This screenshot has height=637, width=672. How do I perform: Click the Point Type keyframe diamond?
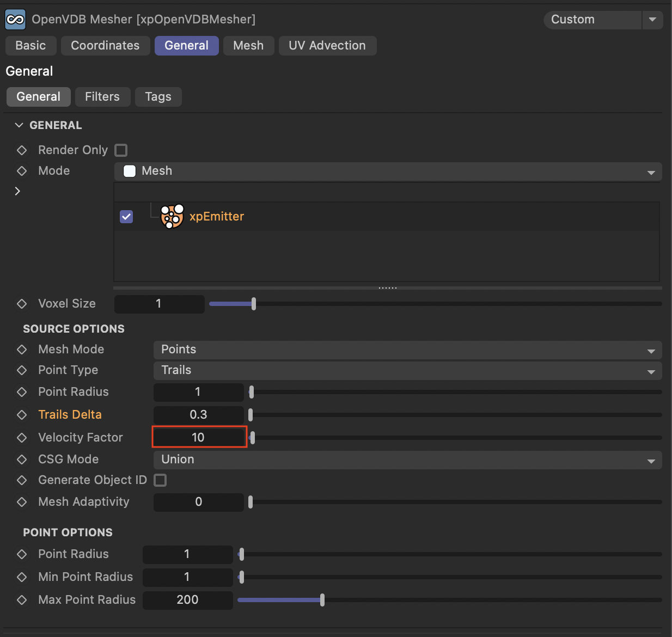coord(22,370)
